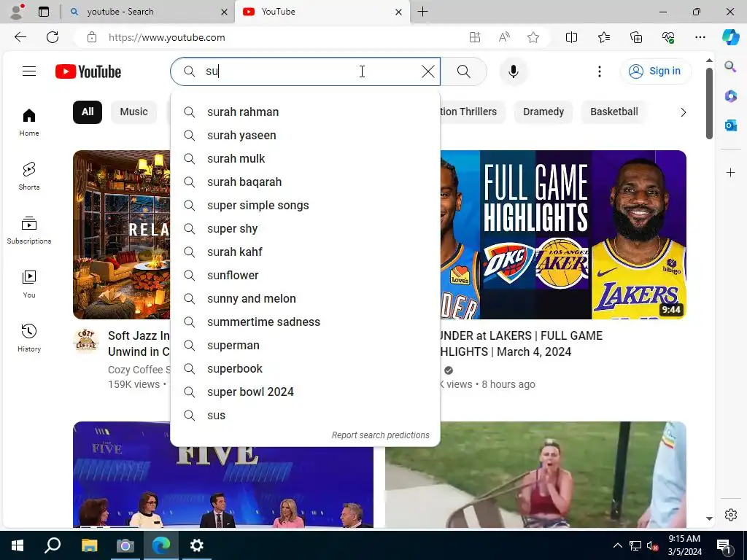This screenshot has height=560, width=747.
Task: Open Subscriptions from sidebar
Action: (29, 230)
